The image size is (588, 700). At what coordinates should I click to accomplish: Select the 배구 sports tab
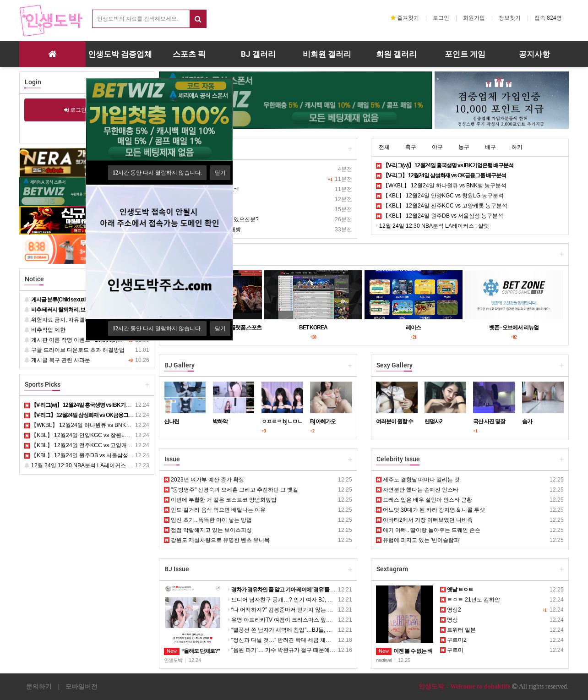click(x=490, y=147)
